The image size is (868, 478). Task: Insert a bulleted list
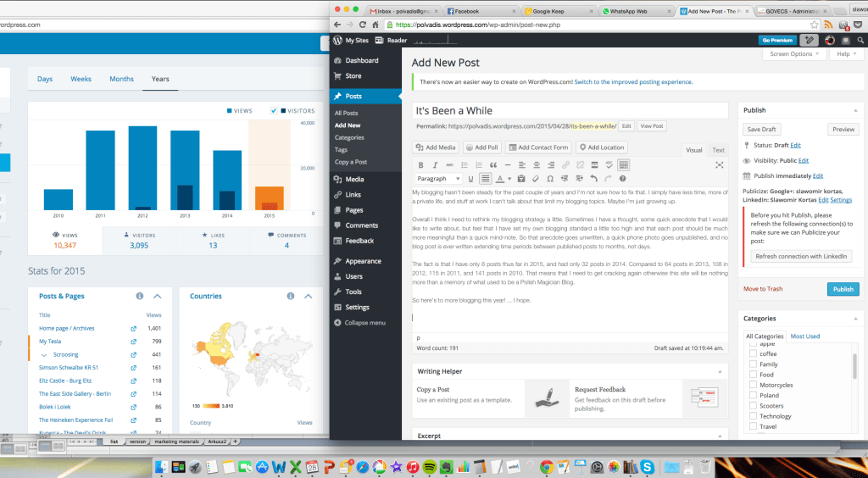point(465,165)
